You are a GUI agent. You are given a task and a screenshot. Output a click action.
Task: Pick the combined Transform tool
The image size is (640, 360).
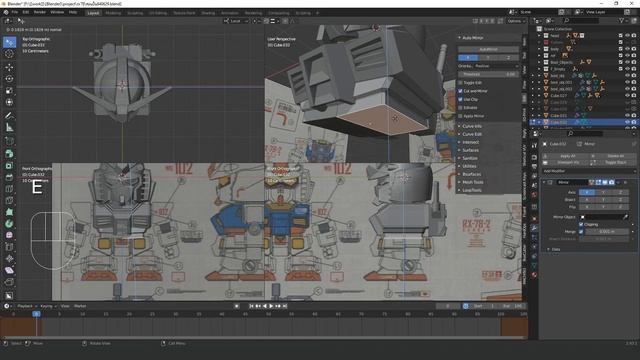pyautogui.click(x=9, y=102)
